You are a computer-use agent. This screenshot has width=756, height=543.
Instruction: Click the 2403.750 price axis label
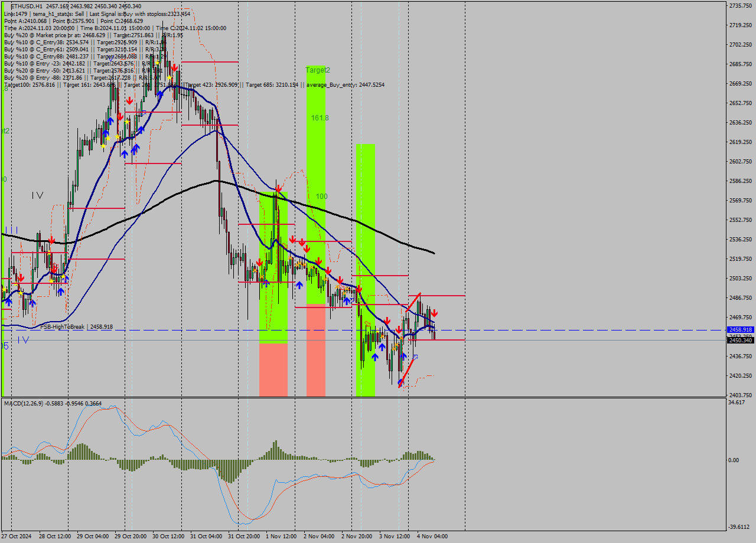coord(740,395)
